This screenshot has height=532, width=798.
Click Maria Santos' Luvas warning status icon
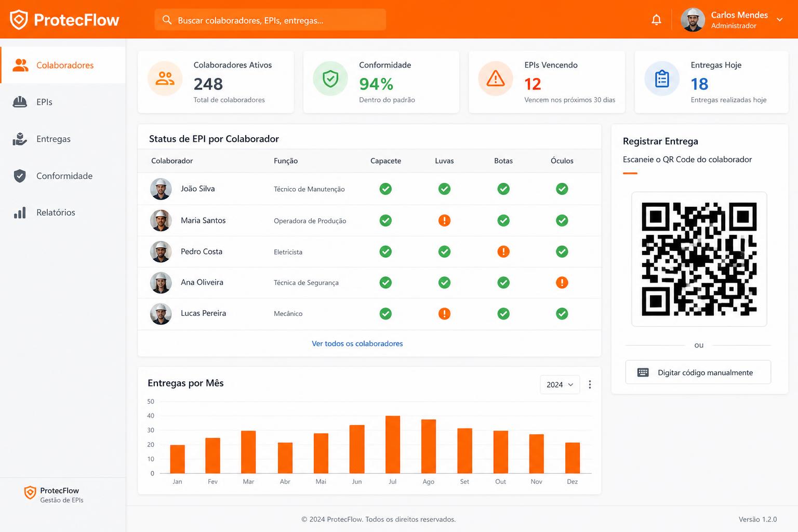pyautogui.click(x=444, y=220)
